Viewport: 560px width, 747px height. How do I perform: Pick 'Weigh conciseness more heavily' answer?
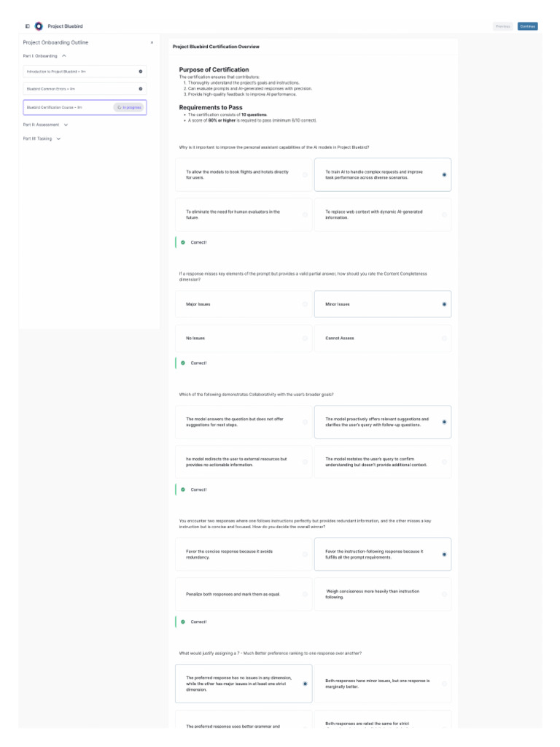tap(383, 594)
